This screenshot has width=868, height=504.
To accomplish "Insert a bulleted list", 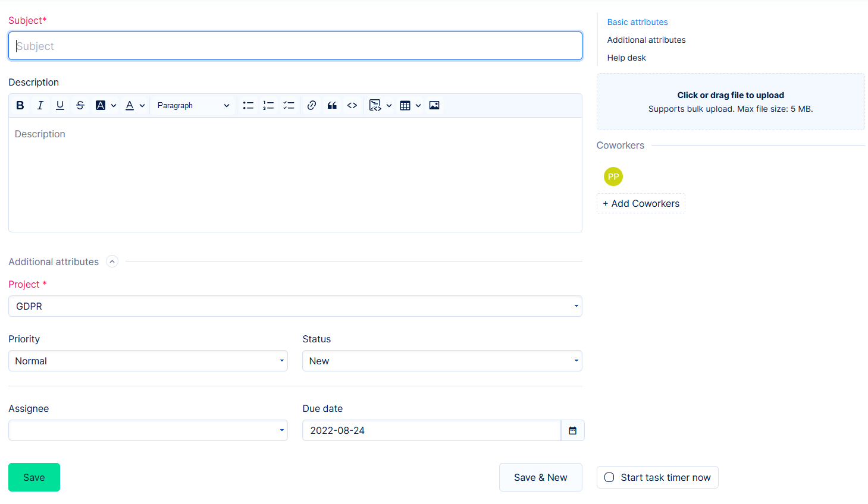I will pos(248,105).
